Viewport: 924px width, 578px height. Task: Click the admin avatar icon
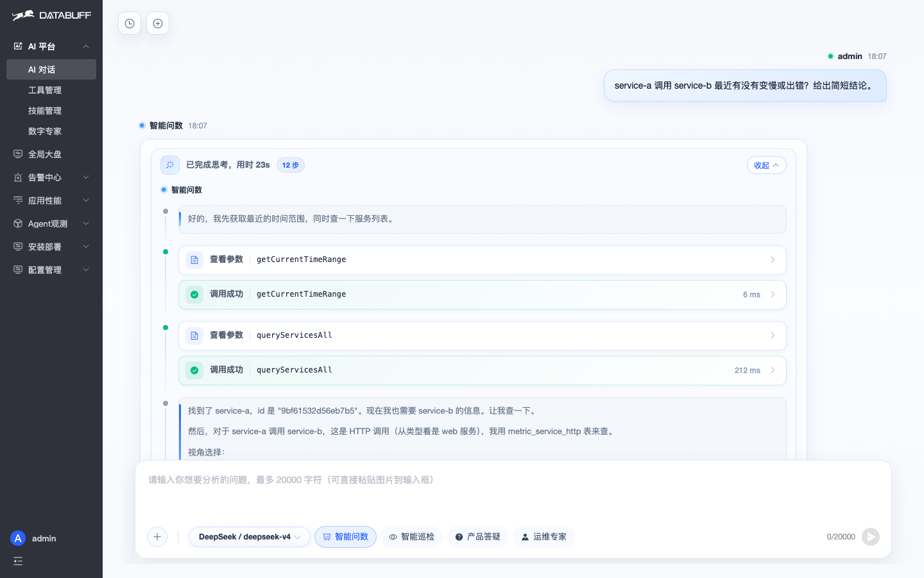click(x=18, y=538)
